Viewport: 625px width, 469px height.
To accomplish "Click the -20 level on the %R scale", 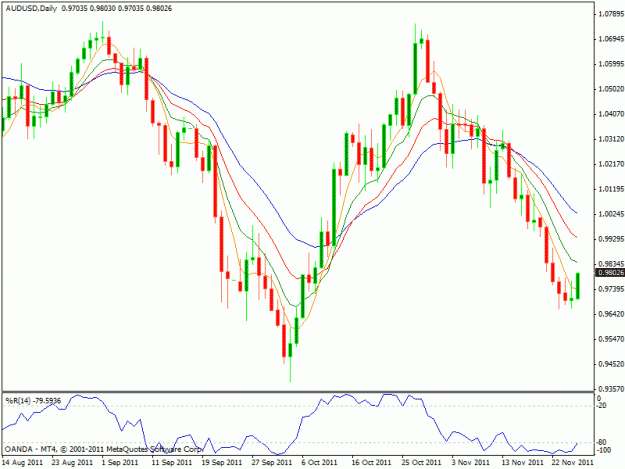I will click(601, 406).
